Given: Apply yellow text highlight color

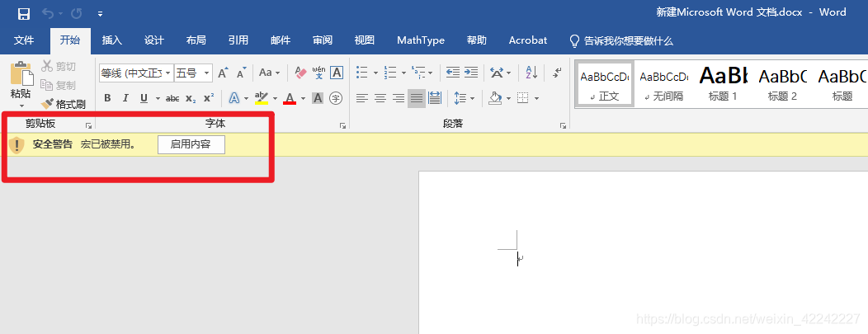Looking at the screenshot, I should [262, 98].
